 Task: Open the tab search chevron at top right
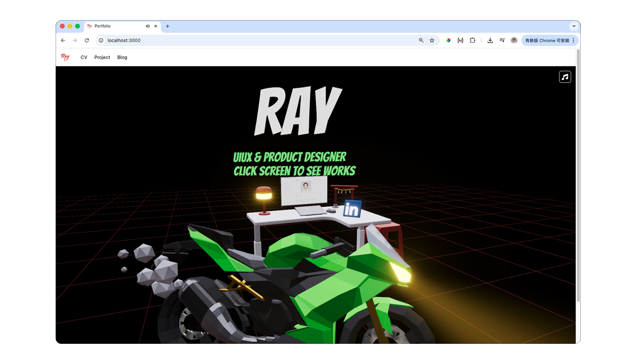point(574,26)
